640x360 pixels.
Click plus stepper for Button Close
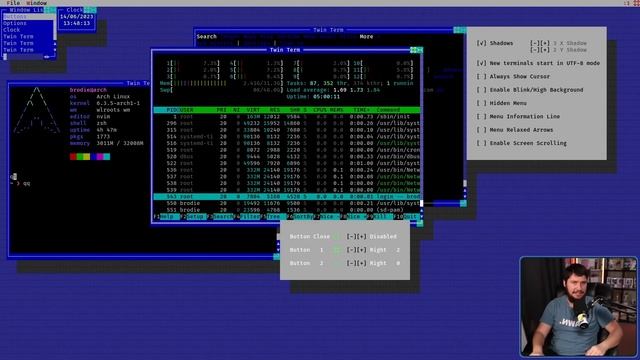point(362,236)
